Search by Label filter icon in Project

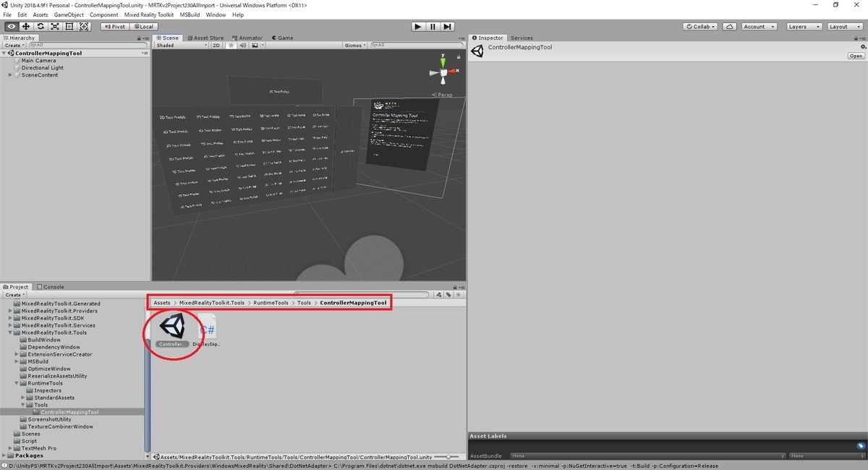(x=448, y=294)
